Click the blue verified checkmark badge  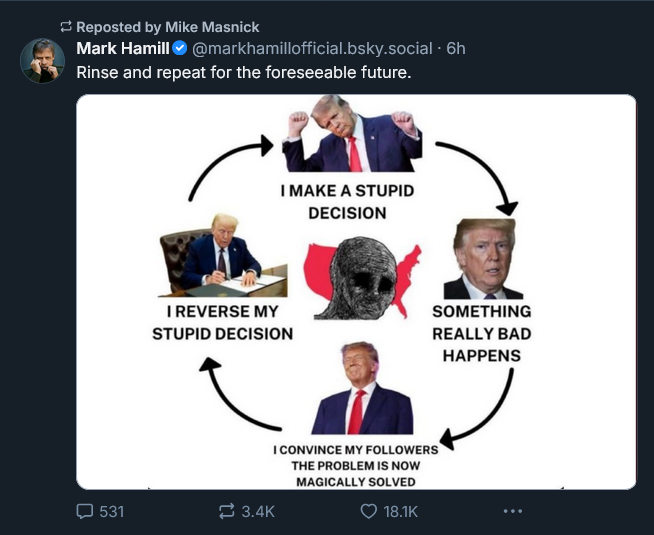click(180, 48)
